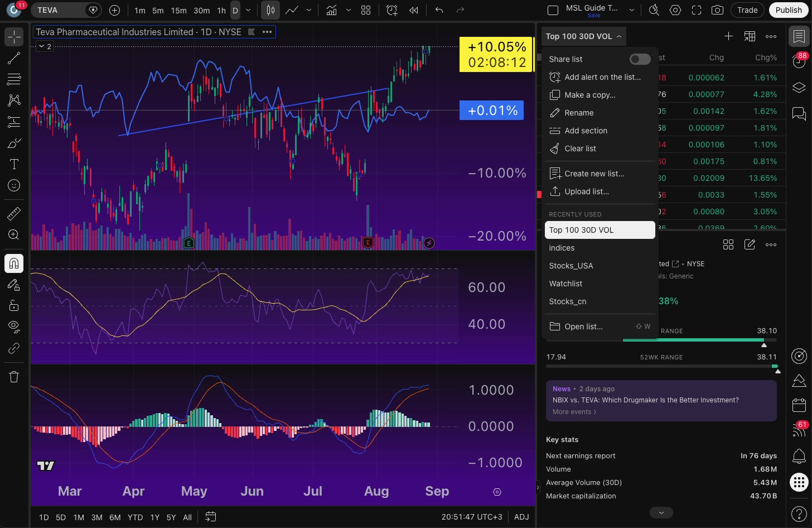Open chart settings gear in top bar
812x528 pixels.
pos(675,10)
